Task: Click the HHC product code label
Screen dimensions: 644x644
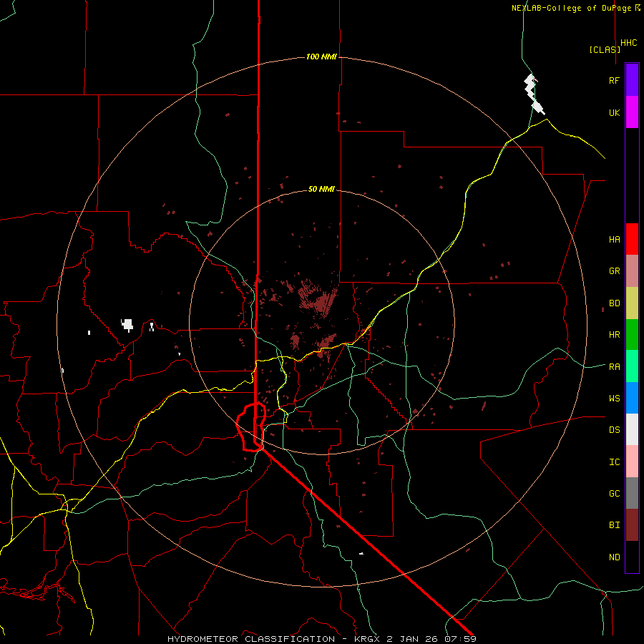Action: [x=628, y=43]
